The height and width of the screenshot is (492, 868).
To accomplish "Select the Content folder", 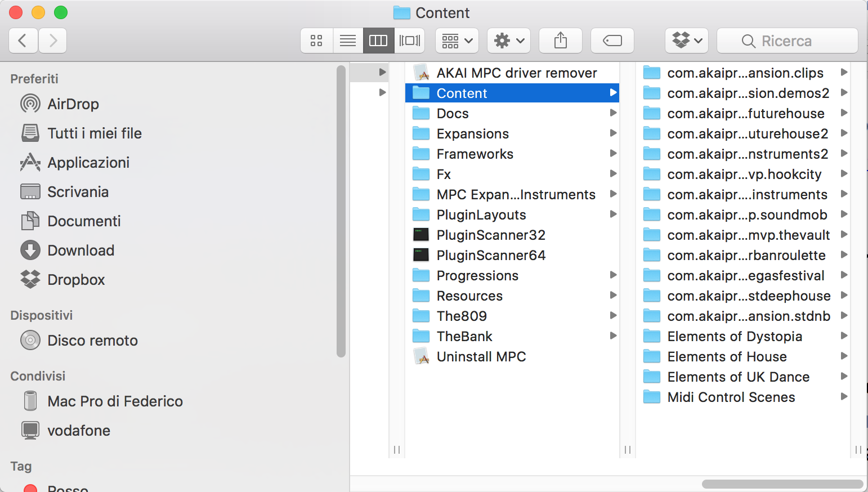I will pos(512,93).
